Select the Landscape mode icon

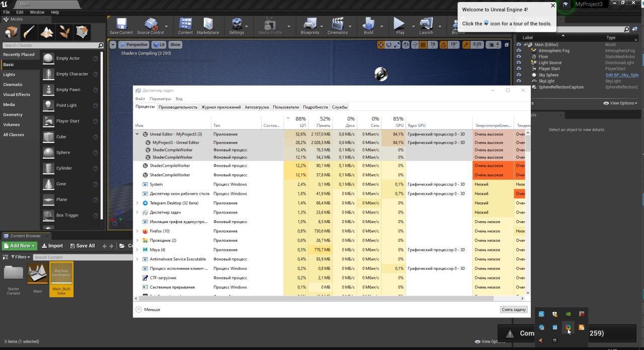click(47, 32)
